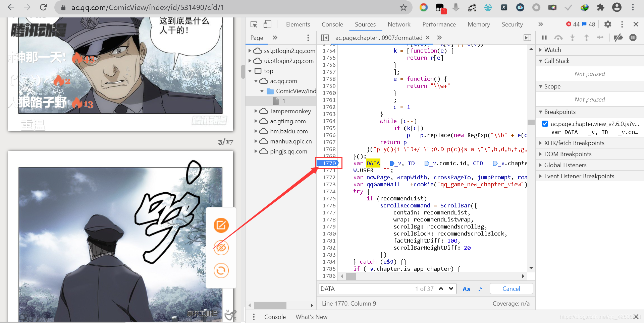Open DevTools settings gear
This screenshot has height=323, width=644.
tap(608, 24)
